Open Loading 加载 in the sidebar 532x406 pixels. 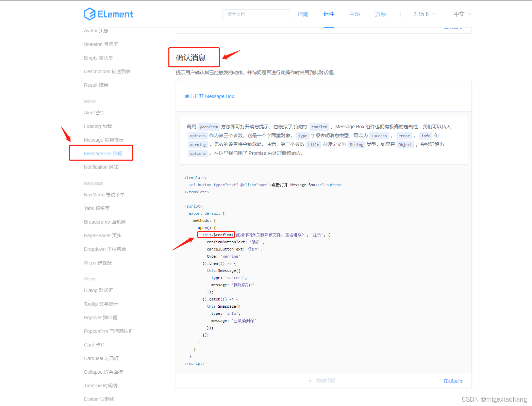tap(98, 126)
